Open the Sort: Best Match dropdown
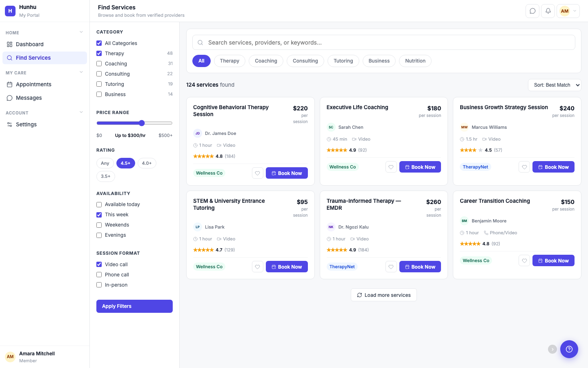The image size is (588, 368). [x=555, y=85]
